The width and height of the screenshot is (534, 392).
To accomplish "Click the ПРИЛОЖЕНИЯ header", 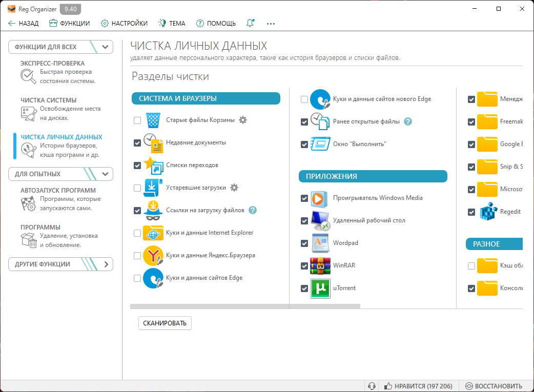I will [x=373, y=176].
